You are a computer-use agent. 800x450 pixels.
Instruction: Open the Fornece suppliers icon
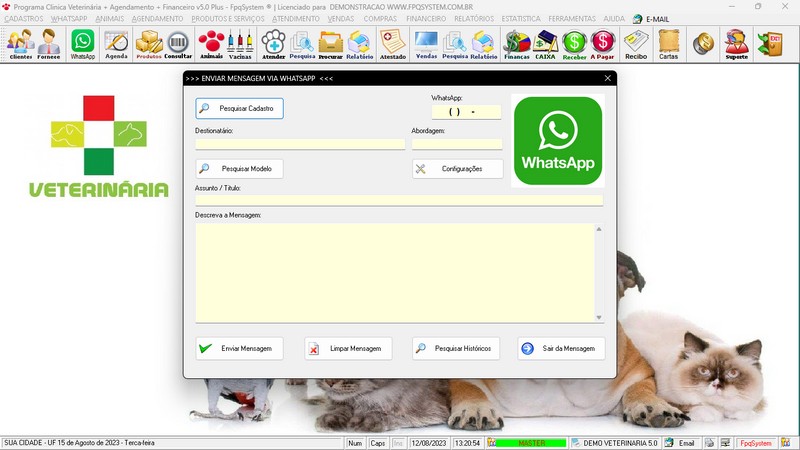(x=49, y=44)
